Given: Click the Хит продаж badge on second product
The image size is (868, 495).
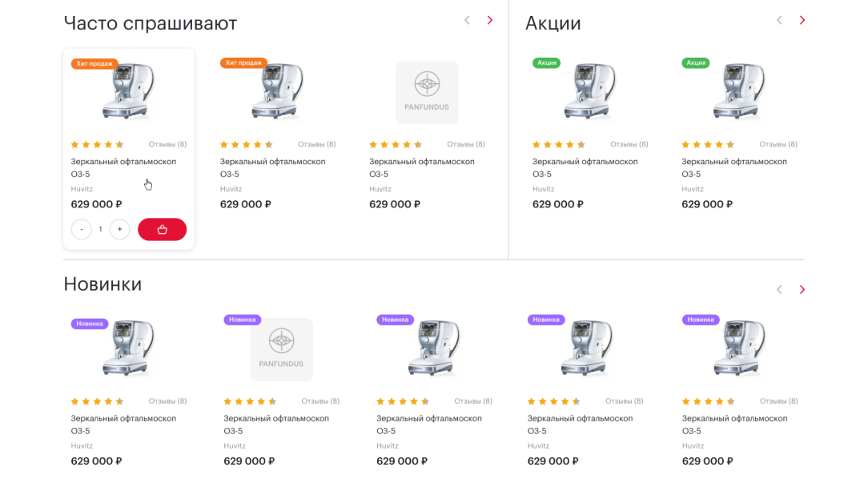Looking at the screenshot, I should coord(243,63).
